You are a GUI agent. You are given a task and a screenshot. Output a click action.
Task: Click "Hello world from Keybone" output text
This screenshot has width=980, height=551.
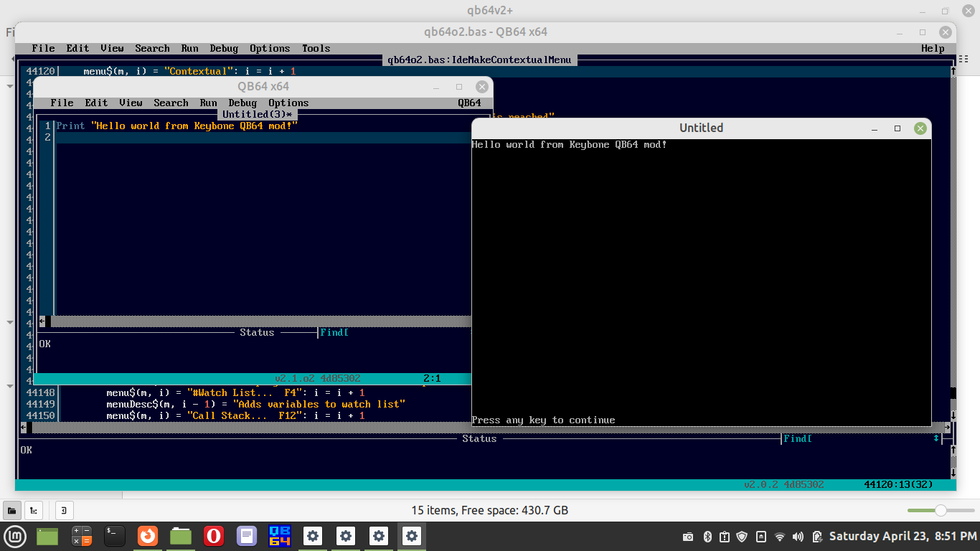tap(570, 144)
